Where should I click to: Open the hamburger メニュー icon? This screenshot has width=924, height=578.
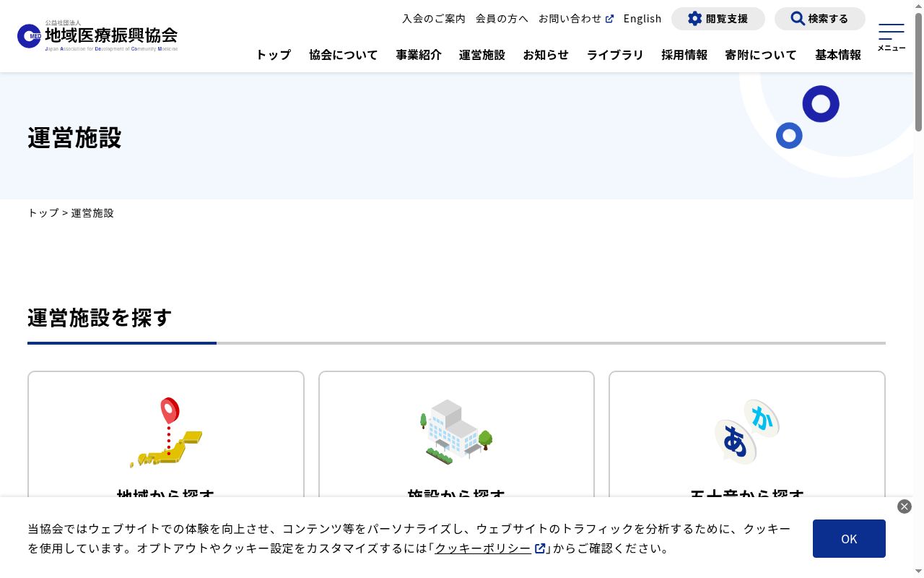892,37
